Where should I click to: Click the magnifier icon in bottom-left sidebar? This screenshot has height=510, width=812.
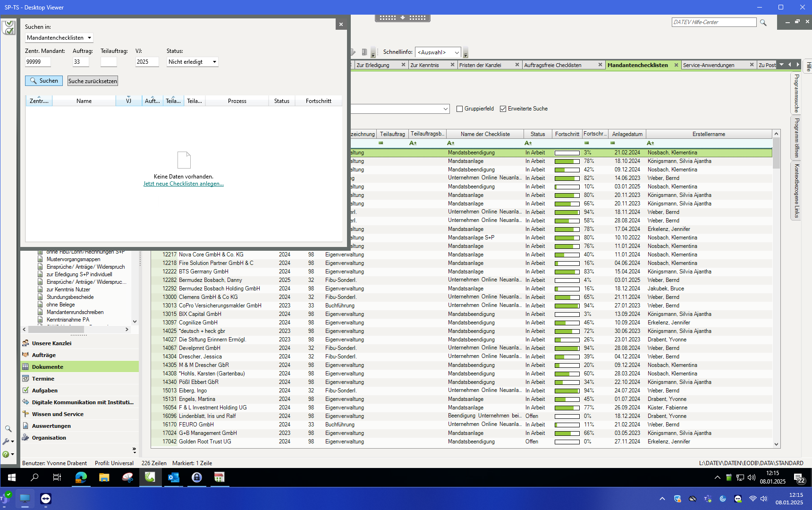[x=8, y=429]
